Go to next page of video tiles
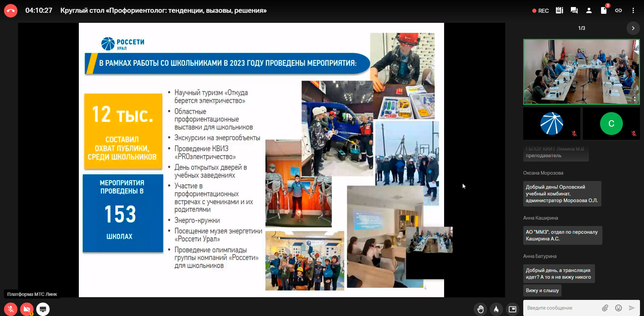The width and height of the screenshot is (644, 316). 633,28
